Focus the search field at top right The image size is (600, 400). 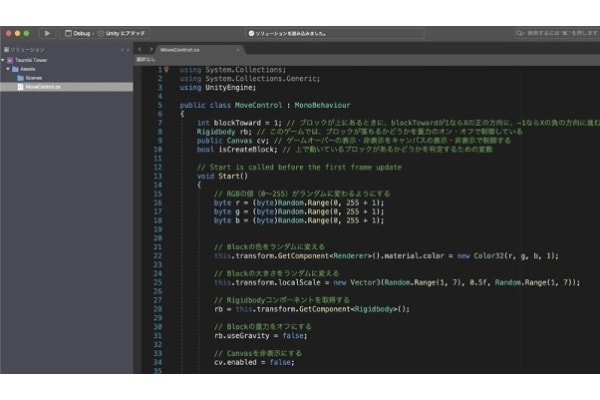click(556, 34)
